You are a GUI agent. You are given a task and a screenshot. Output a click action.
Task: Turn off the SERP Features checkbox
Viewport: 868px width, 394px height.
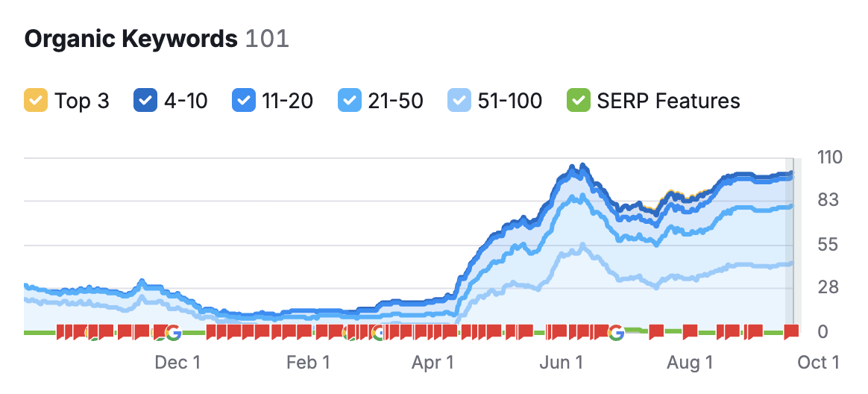coord(578,100)
